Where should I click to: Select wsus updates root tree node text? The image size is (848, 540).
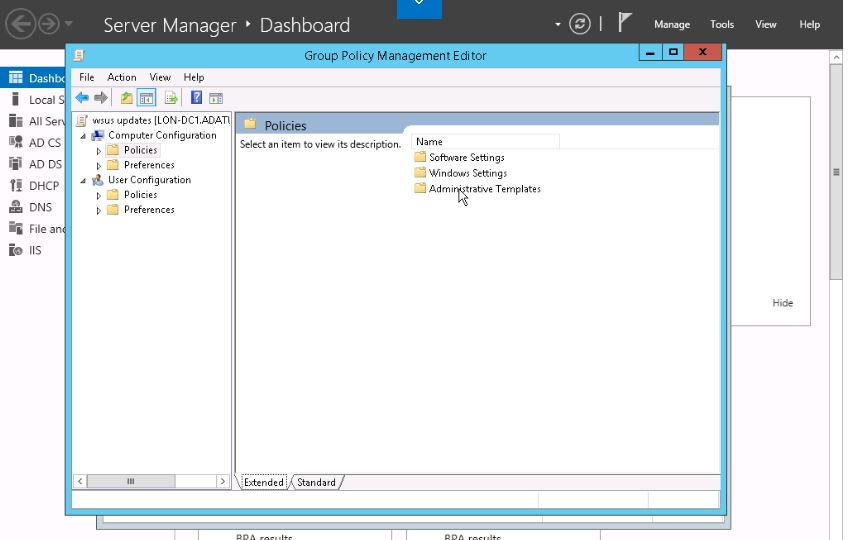point(161,120)
